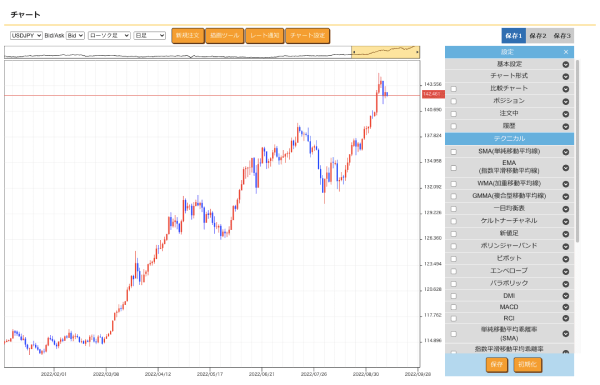This screenshot has width=600, height=385.
Task: Open the USDJPY currency pair dropdown
Action: (x=26, y=36)
